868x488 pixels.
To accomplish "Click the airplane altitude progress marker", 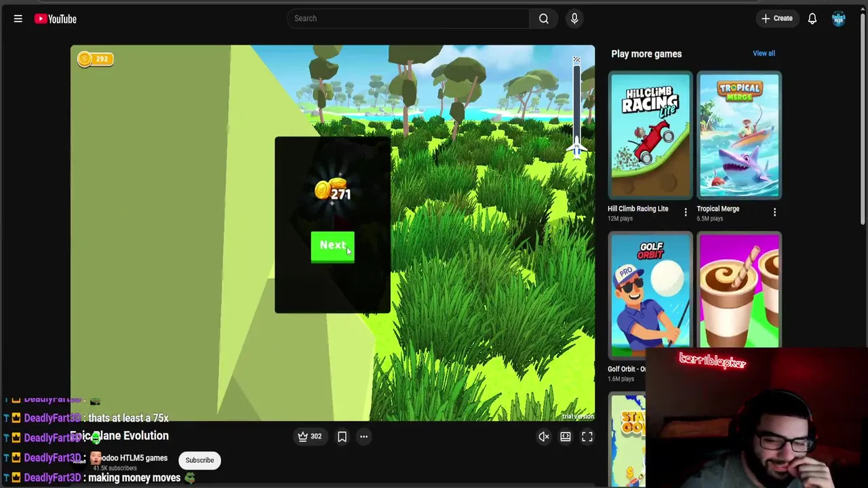I will point(576,148).
